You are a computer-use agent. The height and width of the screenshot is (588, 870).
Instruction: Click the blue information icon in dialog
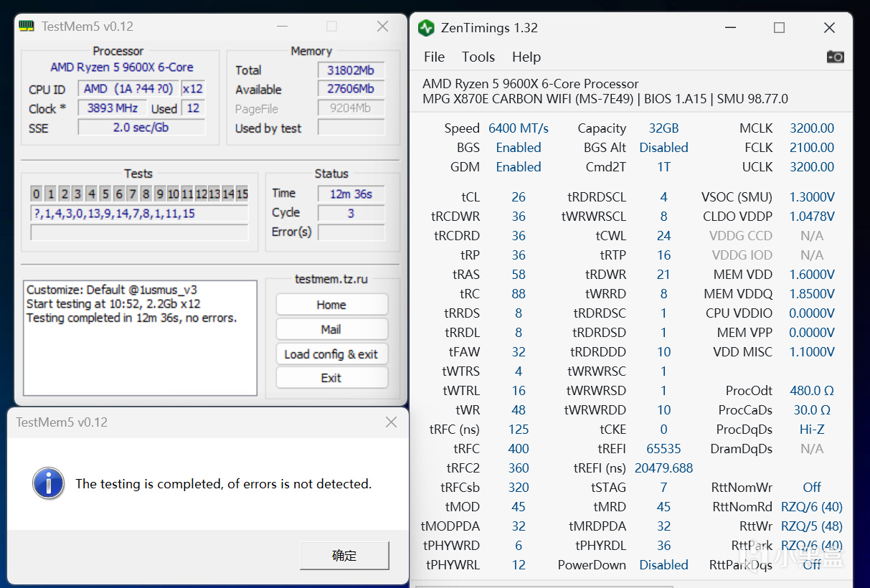coord(49,483)
